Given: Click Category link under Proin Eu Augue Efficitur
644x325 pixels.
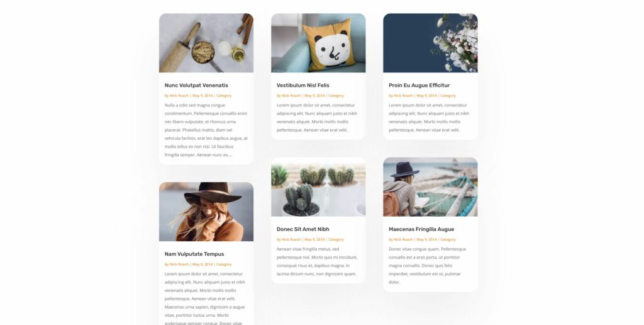Looking at the screenshot, I should click(448, 96).
